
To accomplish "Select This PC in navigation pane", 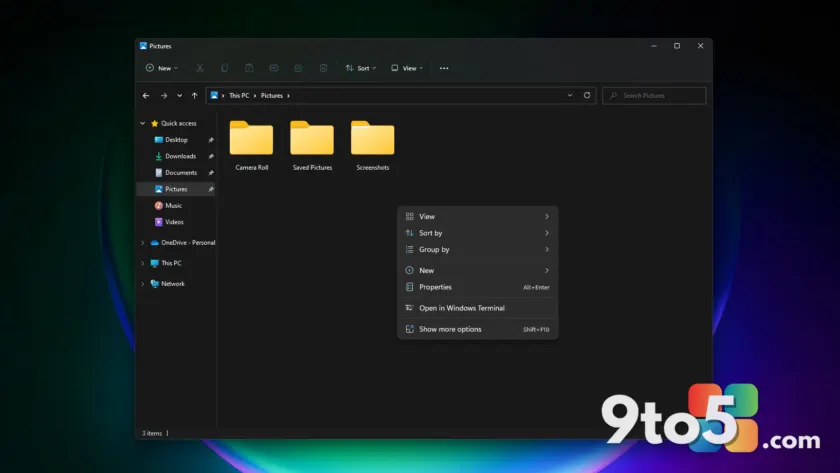I will 171,263.
